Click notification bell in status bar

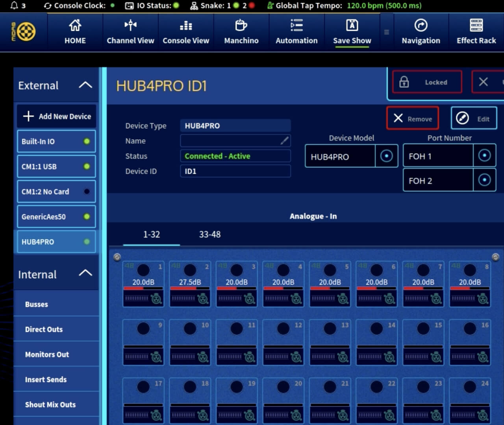click(x=15, y=6)
